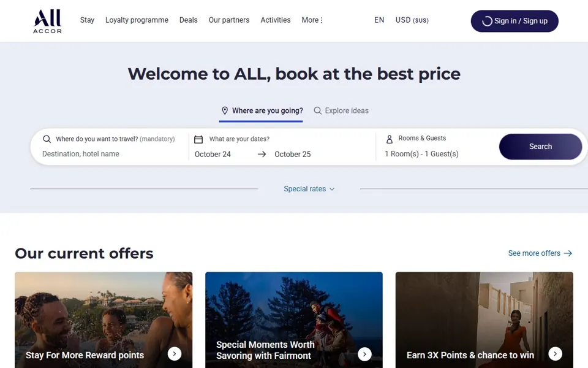The width and height of the screenshot is (588, 368).
Task: Switch to the Explore ideas tab
Action: pyautogui.click(x=341, y=111)
